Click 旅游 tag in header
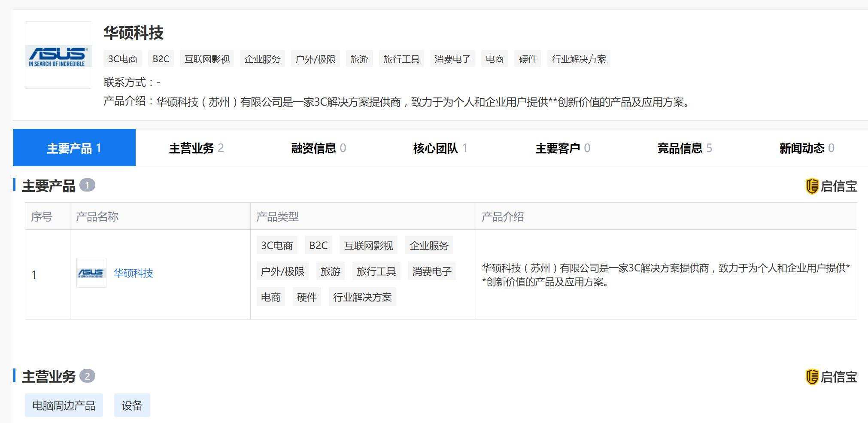Screen dimensions: 868x423 pos(360,59)
